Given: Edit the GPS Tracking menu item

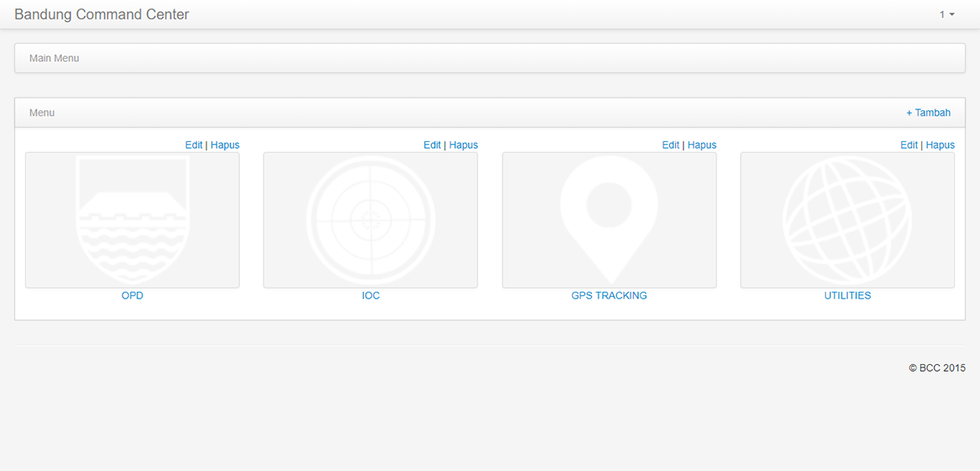Looking at the screenshot, I should [670, 145].
